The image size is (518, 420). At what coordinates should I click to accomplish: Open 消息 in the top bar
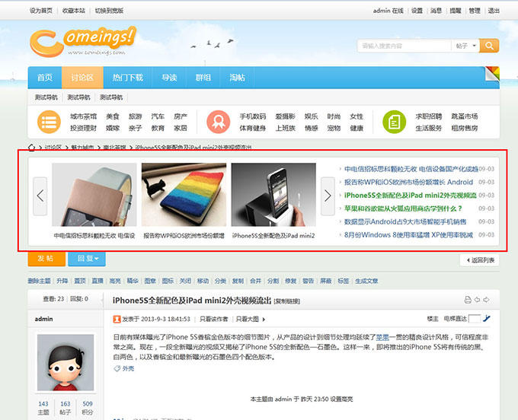436,11
